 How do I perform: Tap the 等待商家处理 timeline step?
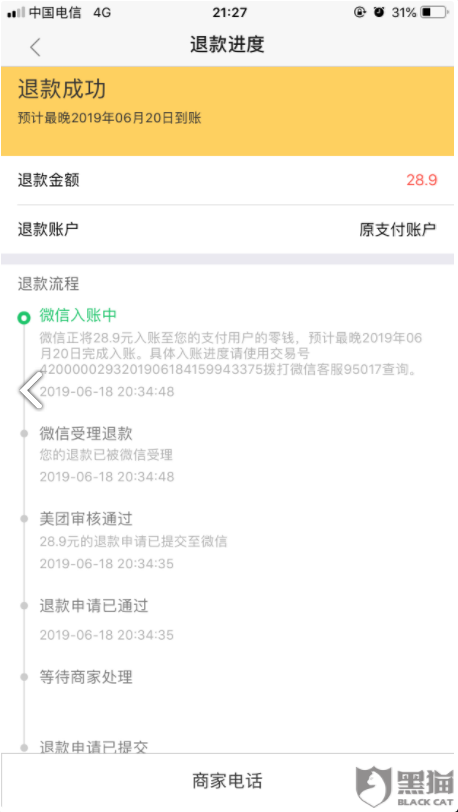coord(86,677)
